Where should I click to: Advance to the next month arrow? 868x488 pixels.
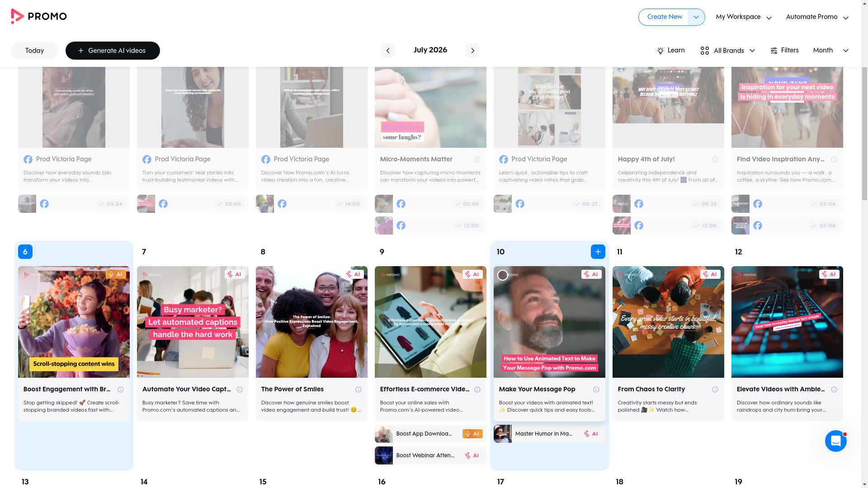coord(472,51)
